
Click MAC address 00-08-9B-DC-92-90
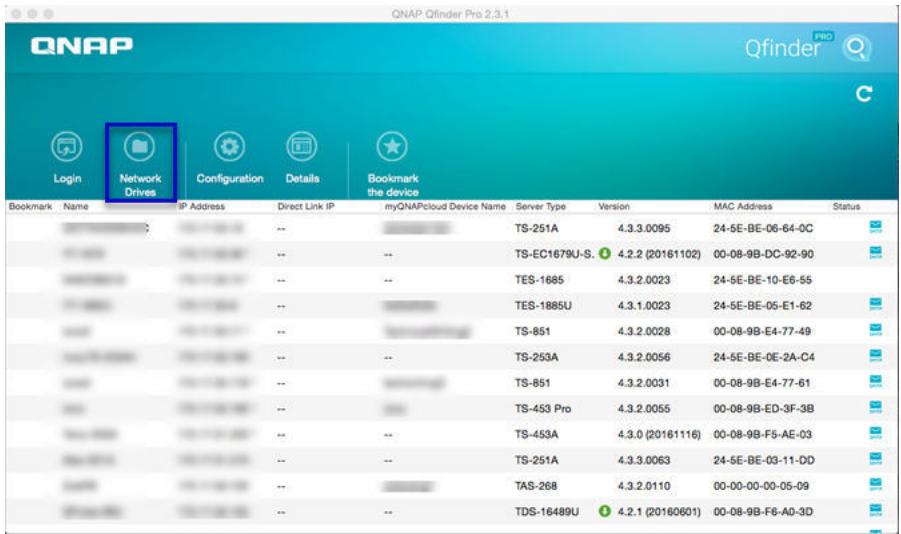pyautogui.click(x=764, y=254)
